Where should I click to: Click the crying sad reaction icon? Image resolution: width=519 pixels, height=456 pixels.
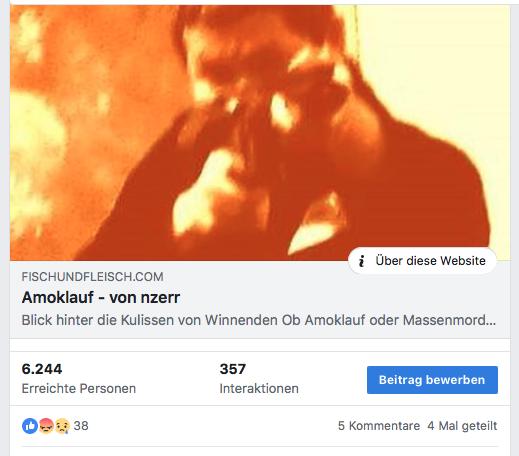(x=62, y=426)
